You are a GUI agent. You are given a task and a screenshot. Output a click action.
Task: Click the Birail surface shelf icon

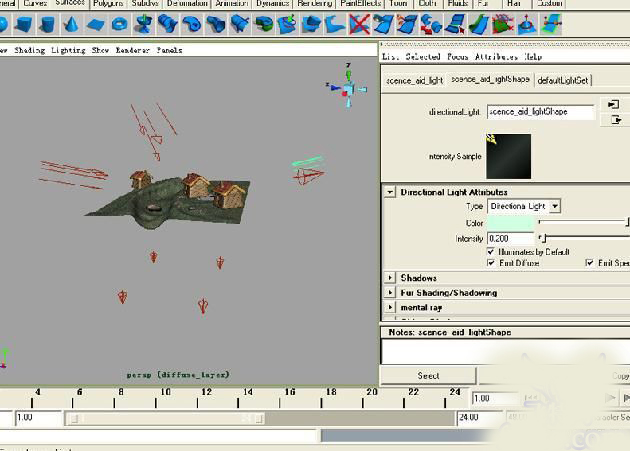point(240,24)
